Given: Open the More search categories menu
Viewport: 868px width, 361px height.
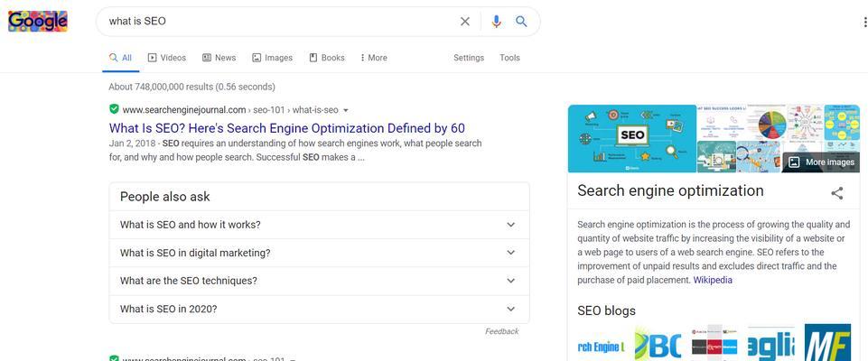Looking at the screenshot, I should click(374, 58).
